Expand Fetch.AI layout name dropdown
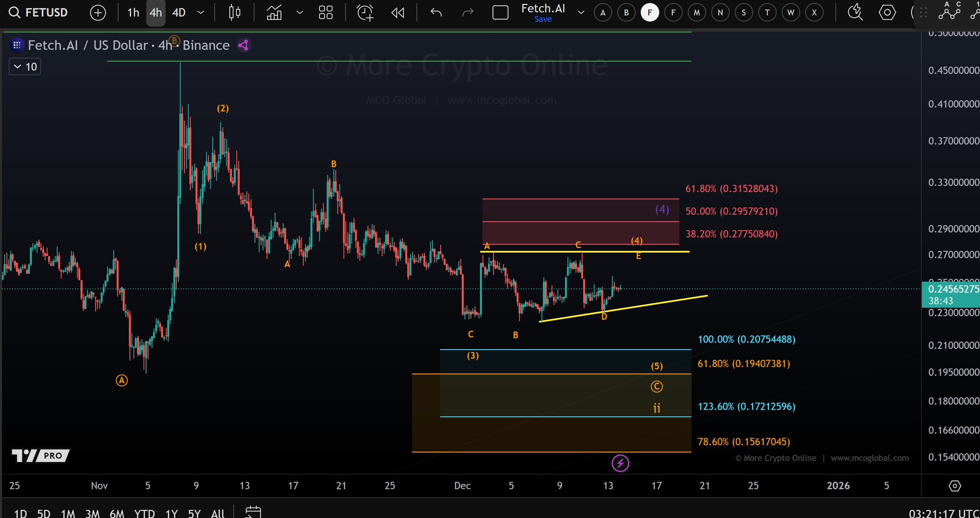The height and width of the screenshot is (518, 980). tap(581, 12)
